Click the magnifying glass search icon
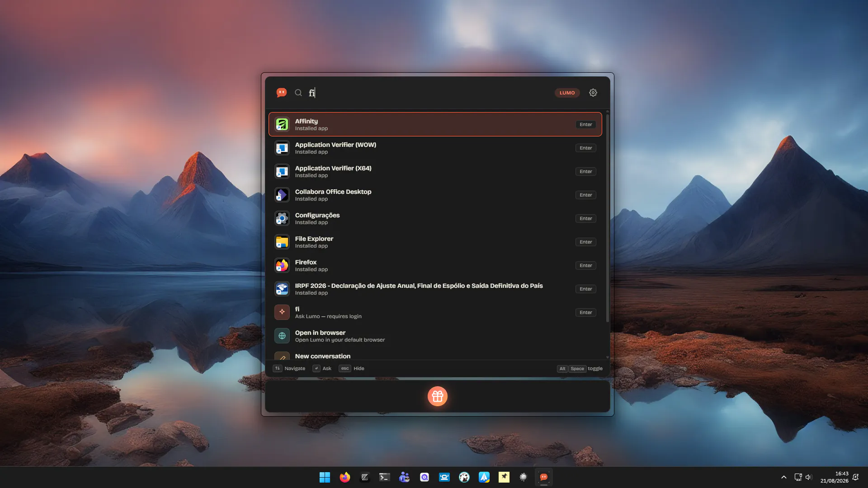Image resolution: width=868 pixels, height=488 pixels. [298, 93]
